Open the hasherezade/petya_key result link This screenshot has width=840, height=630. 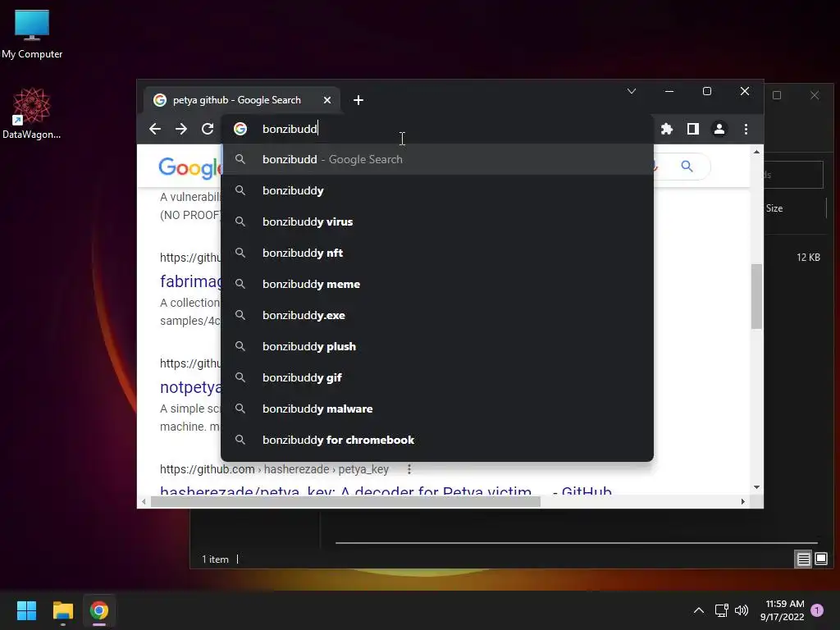tap(386, 491)
